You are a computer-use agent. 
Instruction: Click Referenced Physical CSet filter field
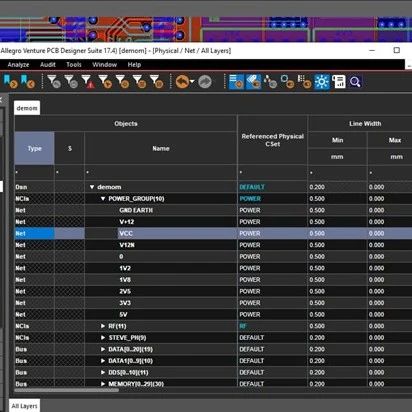[x=273, y=173]
